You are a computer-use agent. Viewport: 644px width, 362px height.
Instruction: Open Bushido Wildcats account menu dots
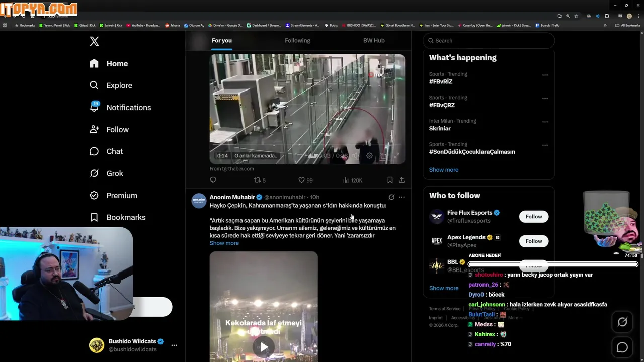click(174, 345)
